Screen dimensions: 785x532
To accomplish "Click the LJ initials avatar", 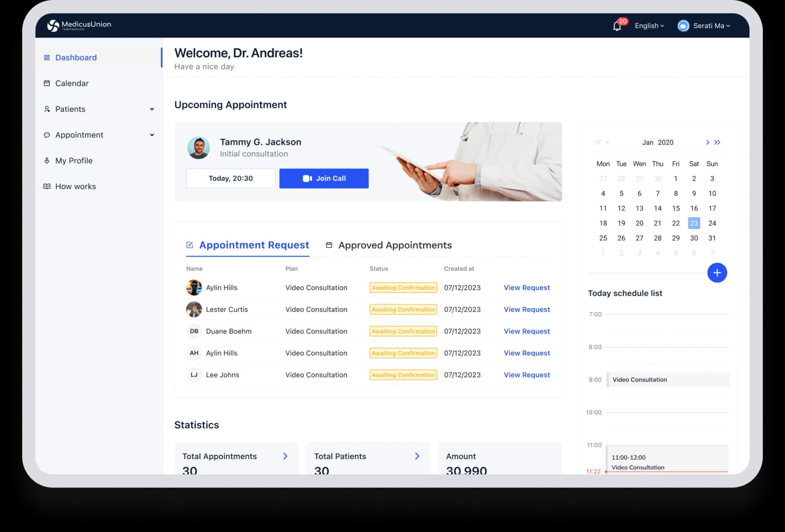I will click(194, 375).
